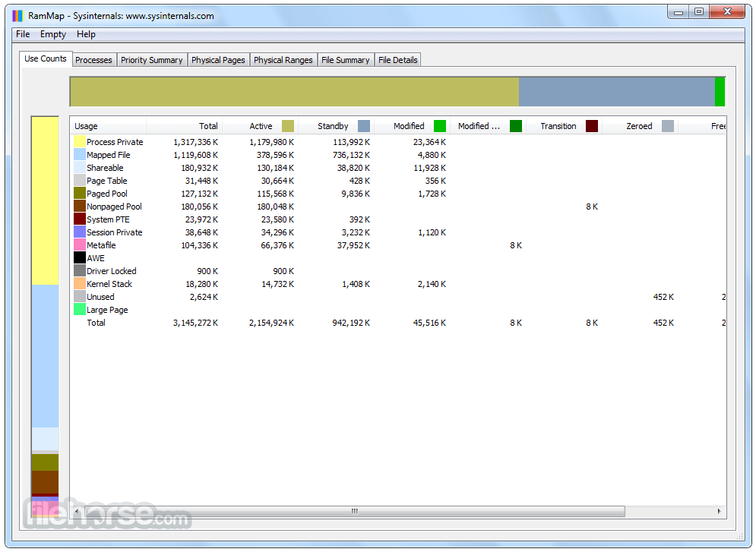The width and height of the screenshot is (756, 552).
Task: Select the Kernel Stack row label
Action: click(x=109, y=284)
